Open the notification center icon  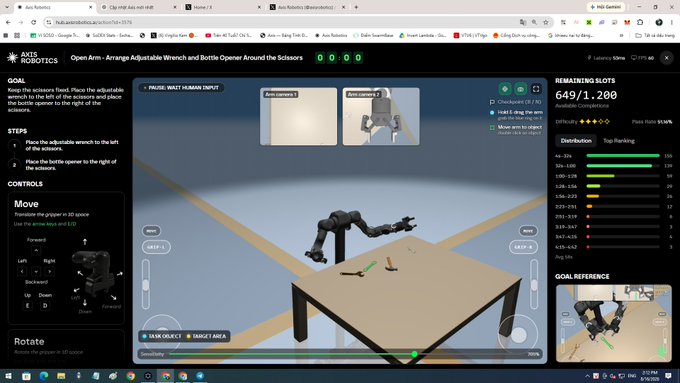click(x=668, y=376)
